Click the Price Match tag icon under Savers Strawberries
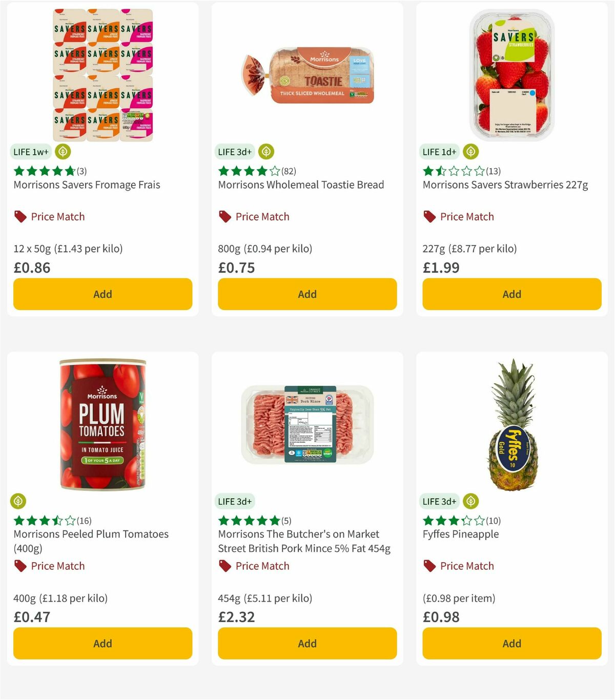Screen dimensions: 615x700 pos(429,216)
